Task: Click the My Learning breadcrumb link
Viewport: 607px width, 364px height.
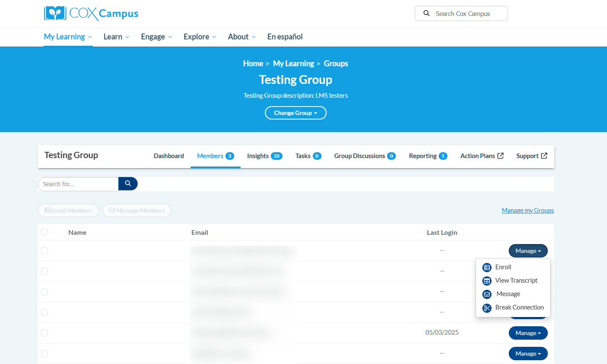Action: pyautogui.click(x=293, y=63)
